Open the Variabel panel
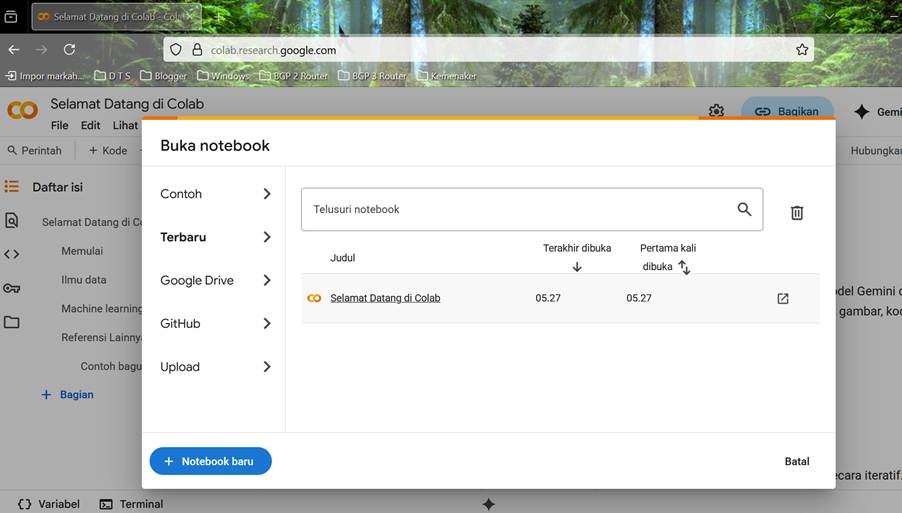Image resolution: width=902 pixels, height=513 pixels. 49,504
